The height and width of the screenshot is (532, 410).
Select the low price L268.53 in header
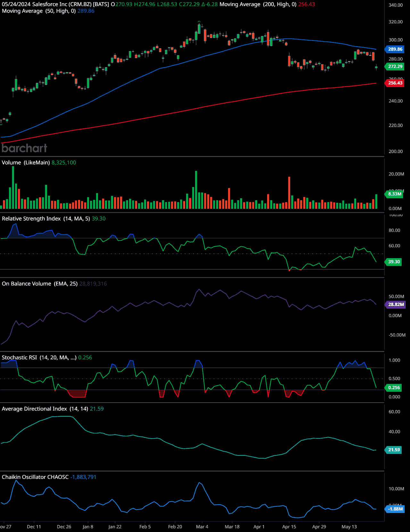tap(167, 4)
